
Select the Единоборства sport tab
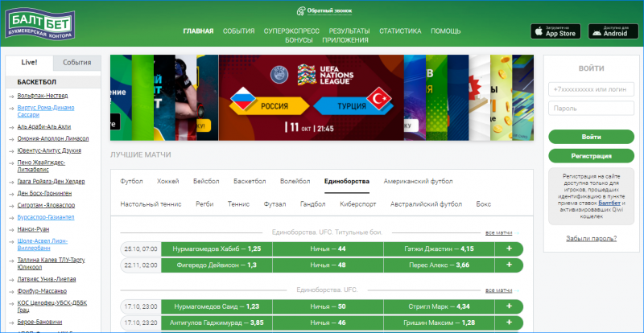pyautogui.click(x=347, y=182)
